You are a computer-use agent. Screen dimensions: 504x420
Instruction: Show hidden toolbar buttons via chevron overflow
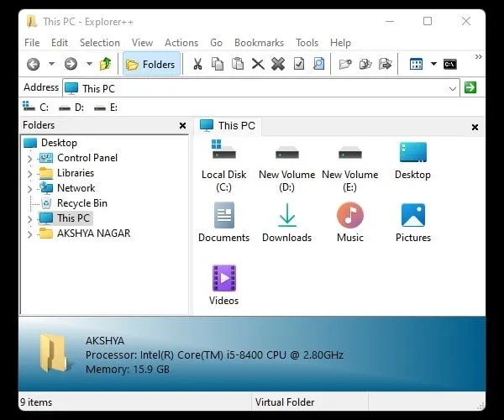click(479, 56)
